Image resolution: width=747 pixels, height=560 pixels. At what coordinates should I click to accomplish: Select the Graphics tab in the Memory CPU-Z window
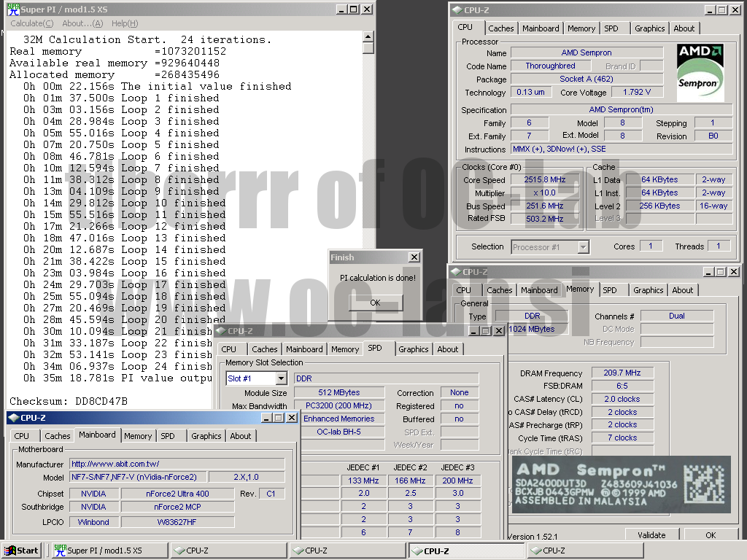pyautogui.click(x=648, y=290)
